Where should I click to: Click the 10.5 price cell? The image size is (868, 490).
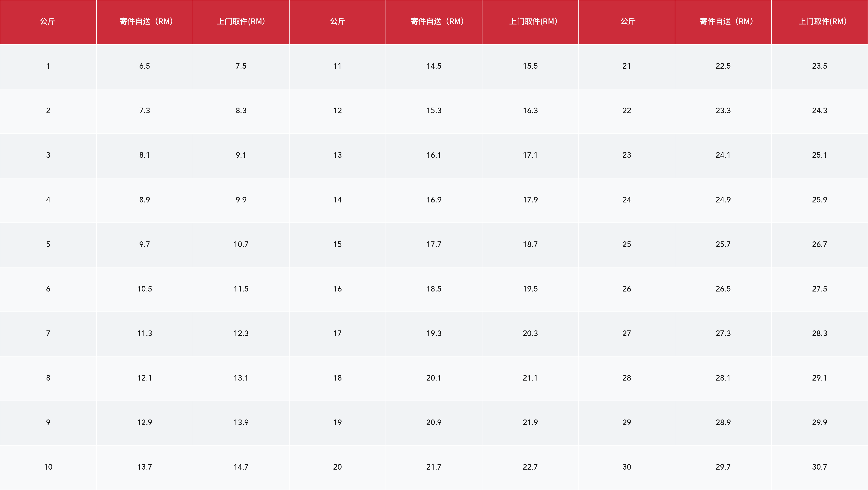click(145, 289)
